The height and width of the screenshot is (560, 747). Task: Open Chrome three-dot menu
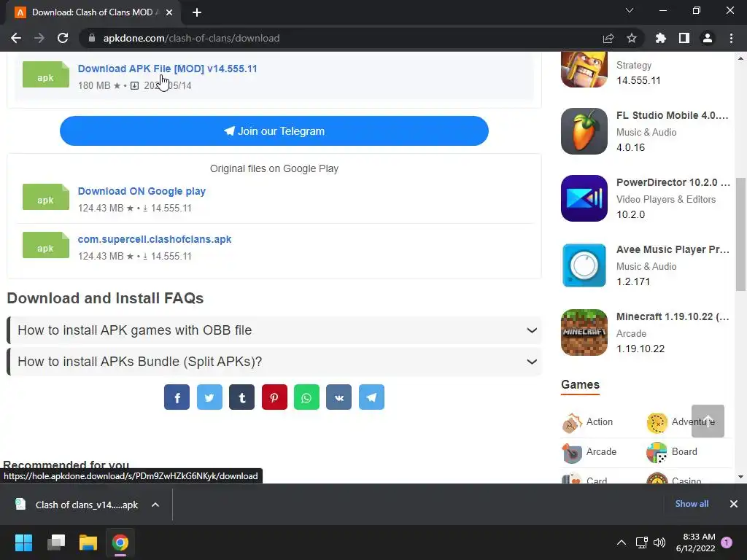(731, 38)
